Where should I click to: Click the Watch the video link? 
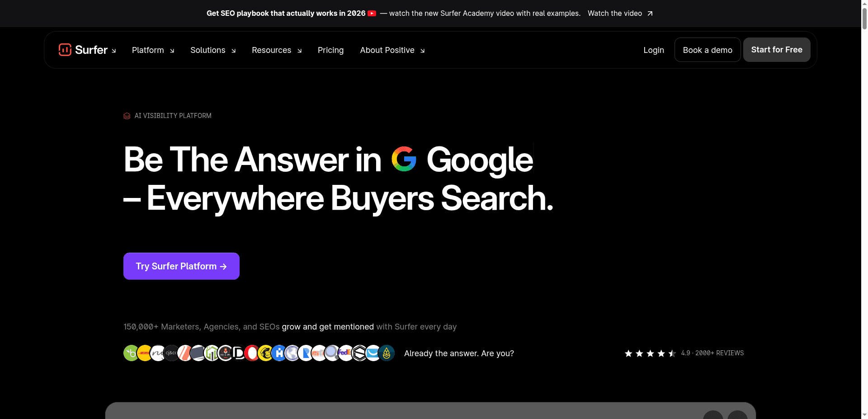[x=615, y=14]
